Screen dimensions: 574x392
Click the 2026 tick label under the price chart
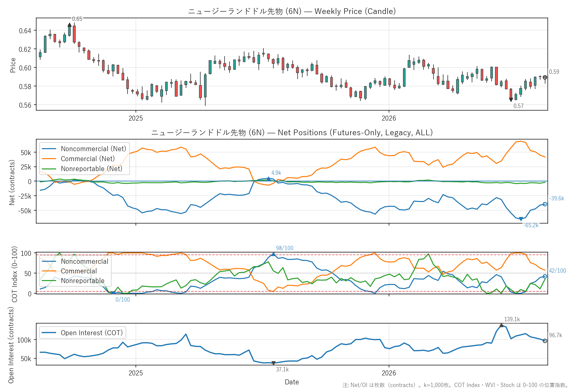[x=389, y=118]
